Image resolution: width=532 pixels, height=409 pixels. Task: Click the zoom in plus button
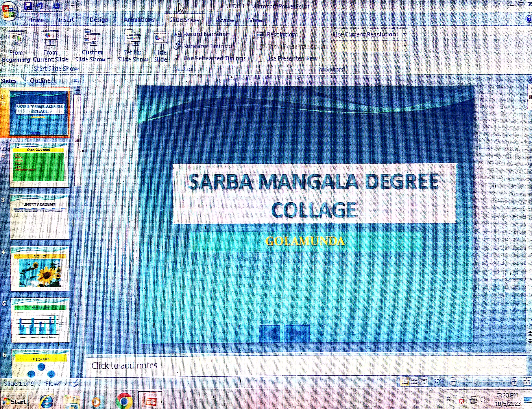coord(514,381)
